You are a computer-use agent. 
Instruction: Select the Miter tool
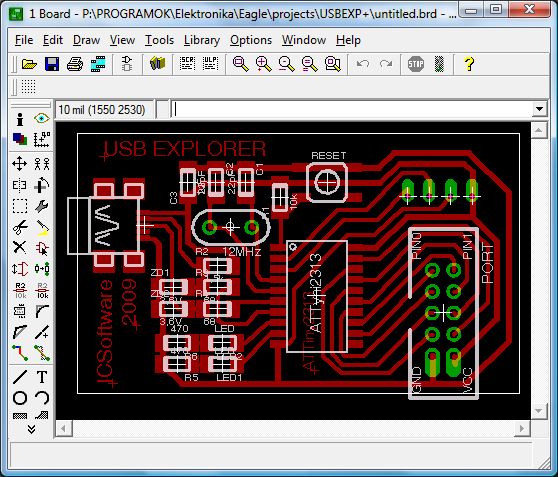coord(42,311)
